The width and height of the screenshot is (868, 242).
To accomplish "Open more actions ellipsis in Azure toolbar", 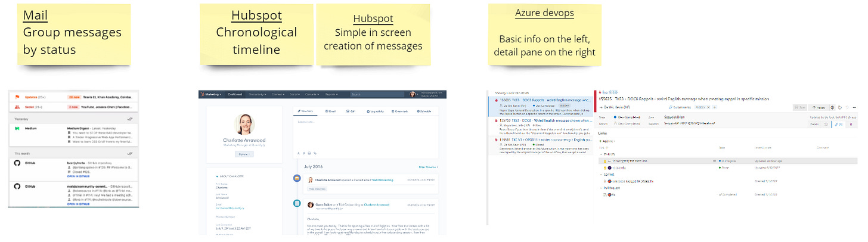I will (854, 107).
